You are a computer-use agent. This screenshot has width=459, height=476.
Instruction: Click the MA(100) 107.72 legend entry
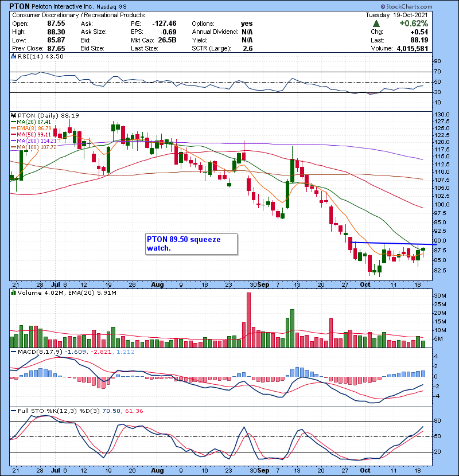pyautogui.click(x=34, y=147)
